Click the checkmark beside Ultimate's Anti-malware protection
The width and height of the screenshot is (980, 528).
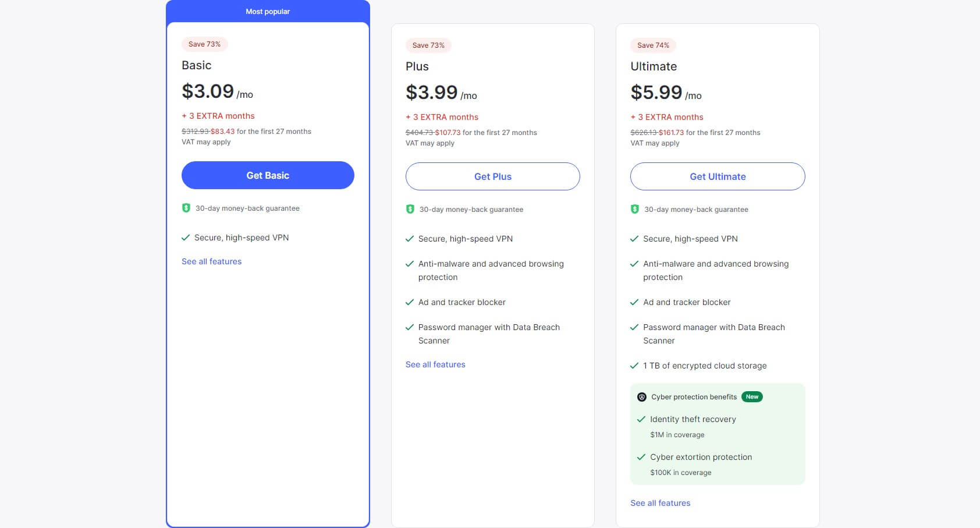(634, 264)
